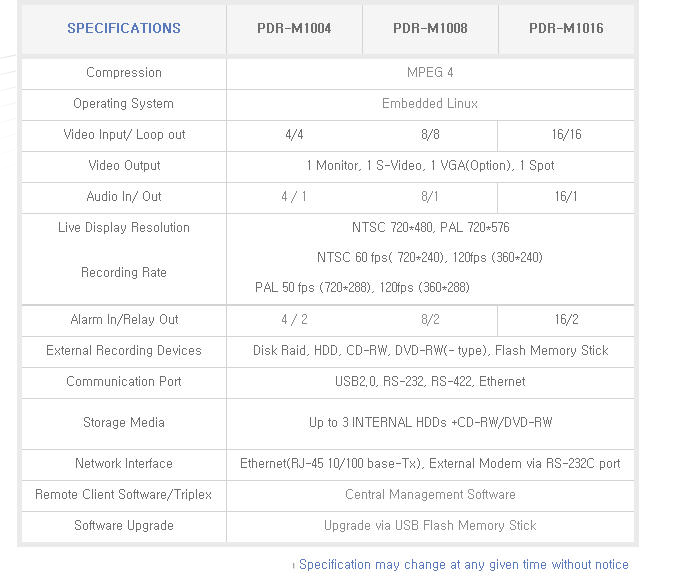Select the Video Output row value text
The width and height of the screenshot is (700, 579).
[430, 166]
